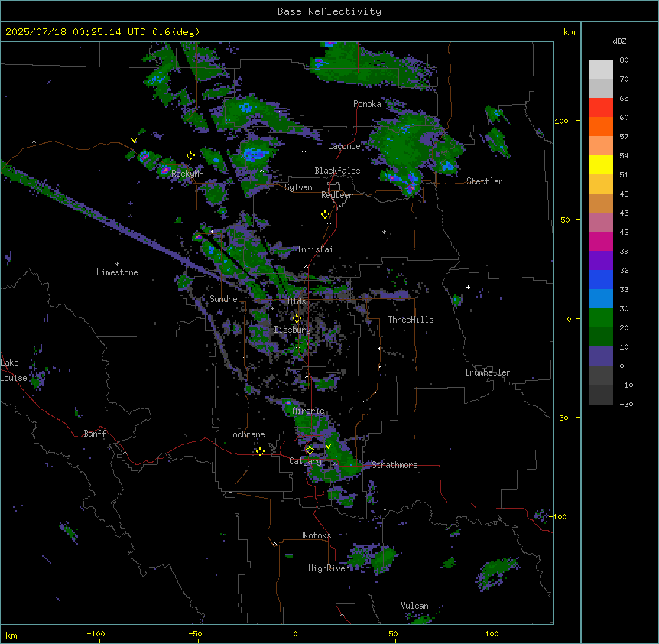Viewport: 659px width, 644px height.
Task: Click the yellow diamond marker beside RockyMH
Action: coord(191,156)
